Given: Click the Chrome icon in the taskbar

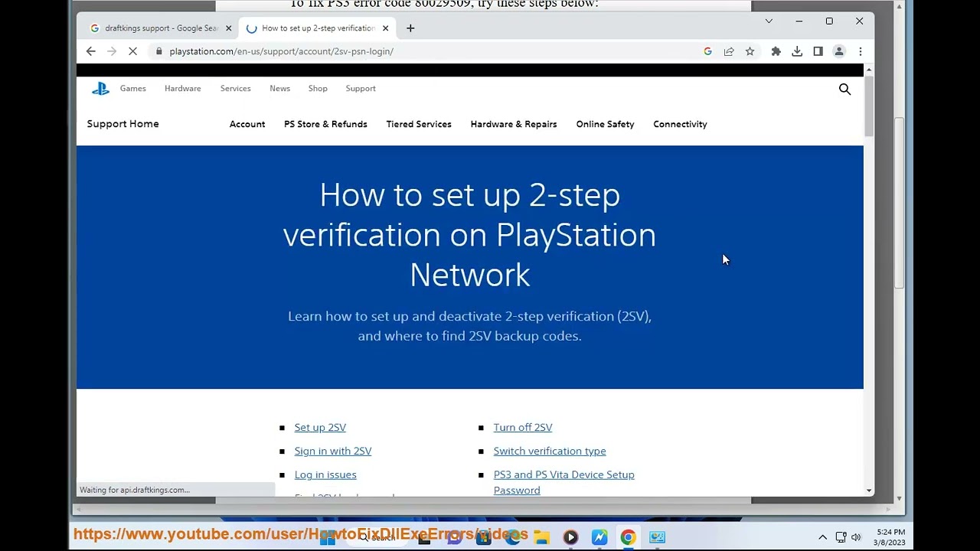Looking at the screenshot, I should click(x=628, y=537).
